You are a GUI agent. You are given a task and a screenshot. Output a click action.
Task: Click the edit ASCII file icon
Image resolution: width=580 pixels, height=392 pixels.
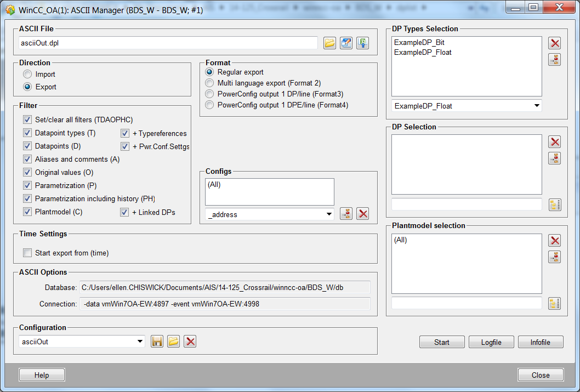pyautogui.click(x=346, y=43)
